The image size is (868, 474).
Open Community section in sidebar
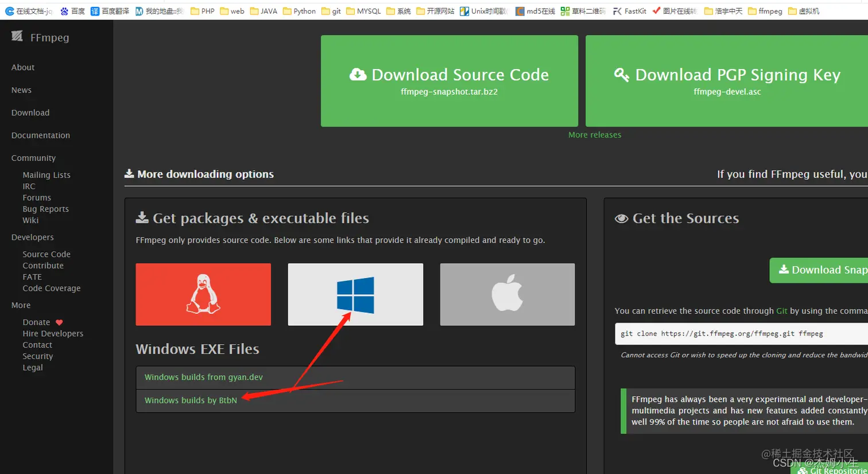point(33,158)
